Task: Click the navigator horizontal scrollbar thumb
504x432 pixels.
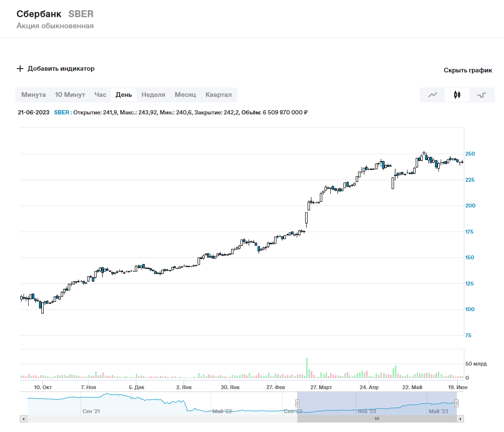Action: coord(377,419)
